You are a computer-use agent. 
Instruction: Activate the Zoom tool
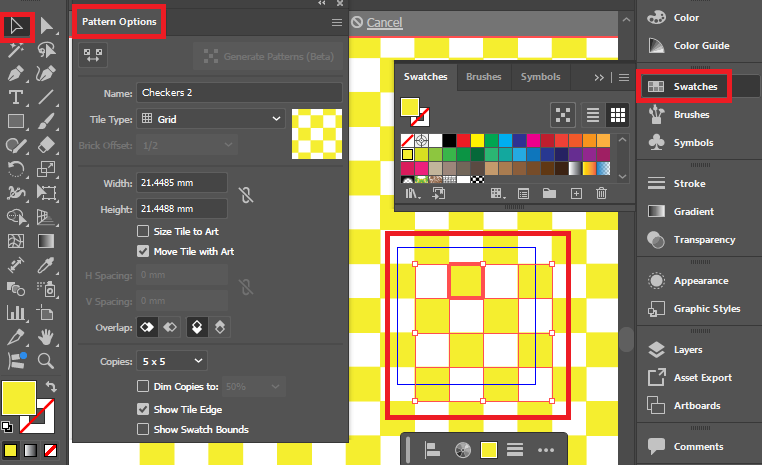click(x=46, y=361)
